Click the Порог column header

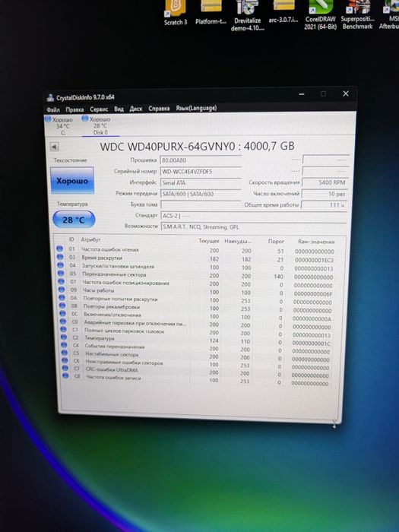coord(276,241)
